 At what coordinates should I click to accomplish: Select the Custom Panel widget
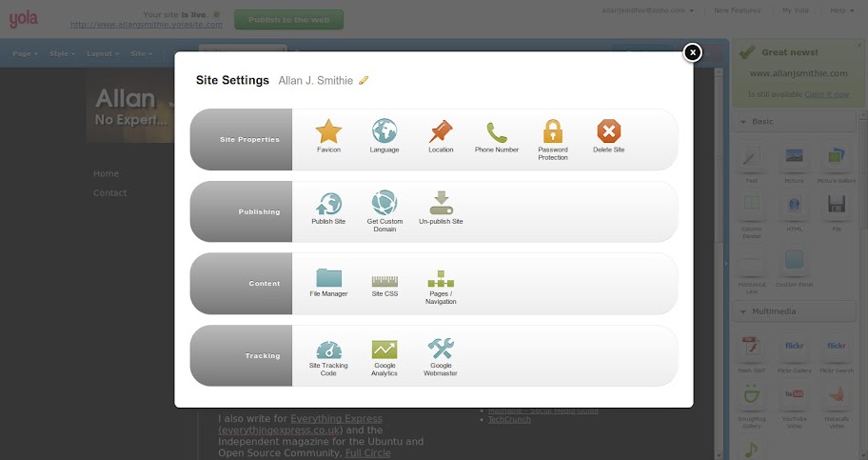click(794, 269)
